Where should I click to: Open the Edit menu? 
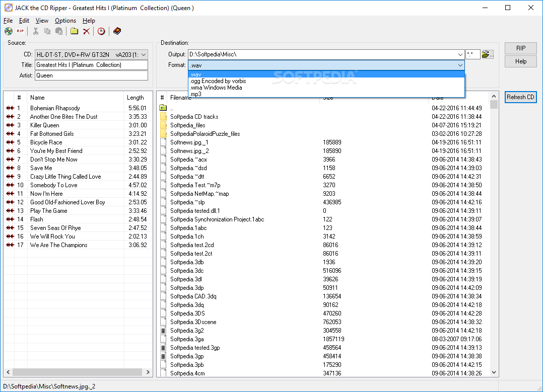point(24,21)
